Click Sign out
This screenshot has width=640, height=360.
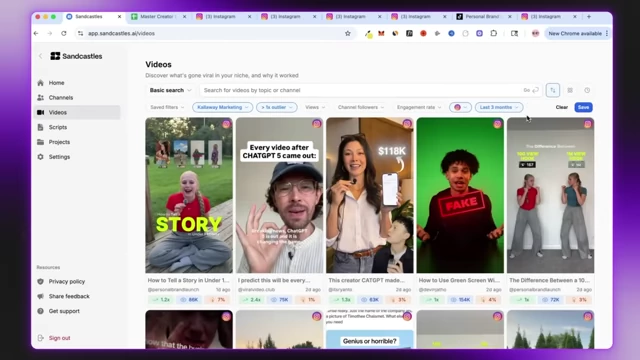pos(59,338)
